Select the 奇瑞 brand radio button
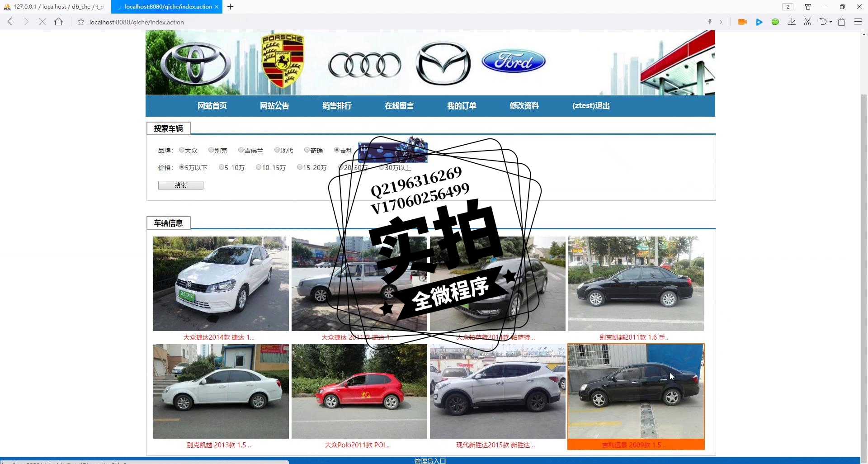868x464 pixels. pyautogui.click(x=307, y=150)
